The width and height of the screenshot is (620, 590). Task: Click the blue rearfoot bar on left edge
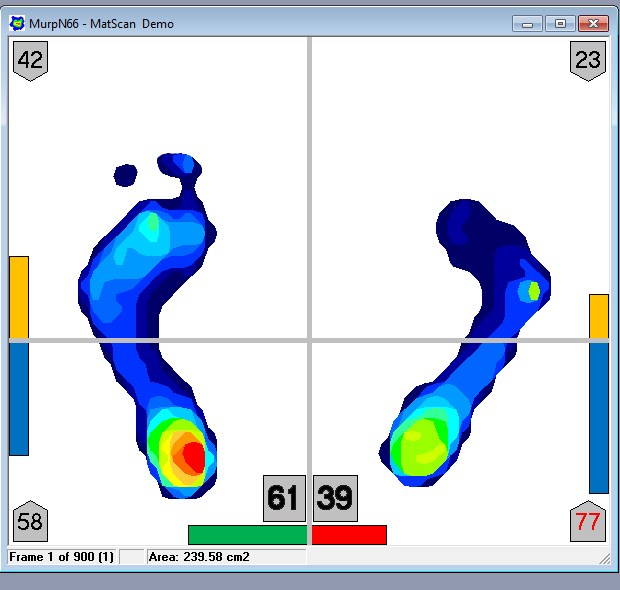click(19, 399)
